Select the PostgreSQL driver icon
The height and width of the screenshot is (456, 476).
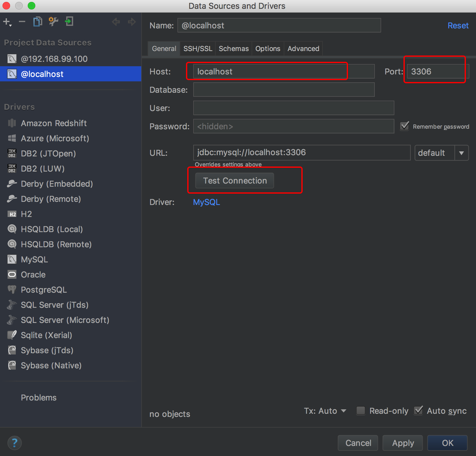click(x=12, y=289)
